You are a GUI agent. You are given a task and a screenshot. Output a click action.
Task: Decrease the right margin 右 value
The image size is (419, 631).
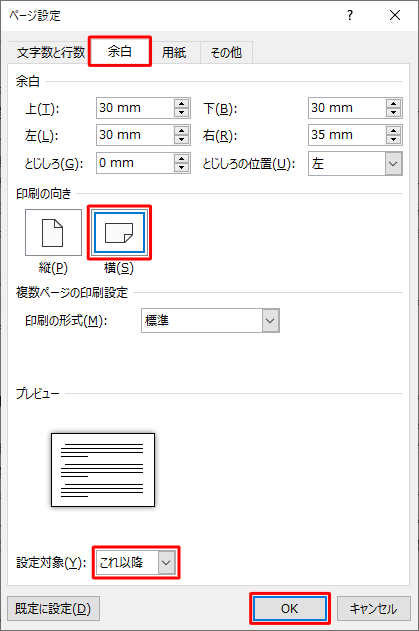pyautogui.click(x=393, y=139)
